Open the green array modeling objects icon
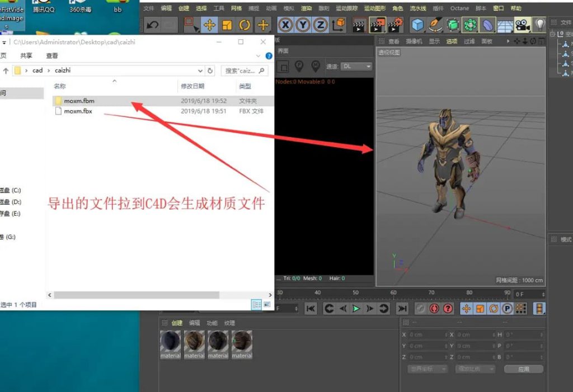Viewport: 573px width, 392px height. pos(470,25)
